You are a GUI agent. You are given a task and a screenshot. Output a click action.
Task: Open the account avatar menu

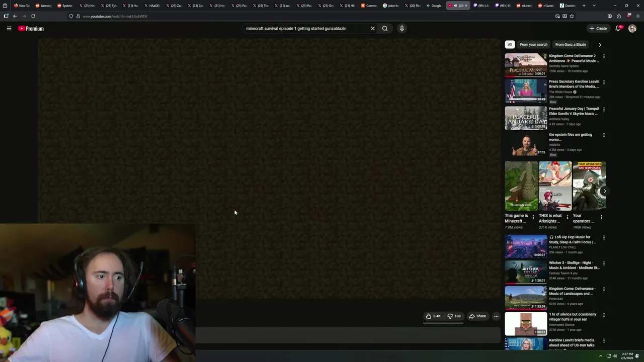click(632, 29)
